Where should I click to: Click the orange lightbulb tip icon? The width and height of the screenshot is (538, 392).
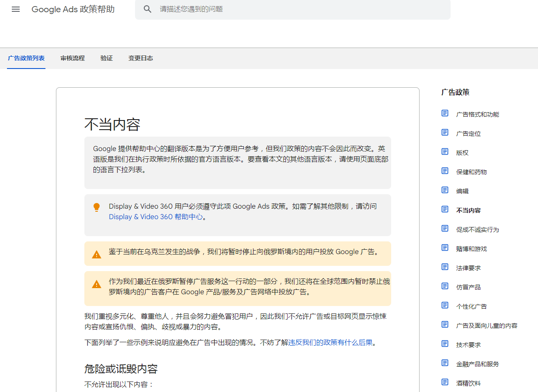point(97,207)
